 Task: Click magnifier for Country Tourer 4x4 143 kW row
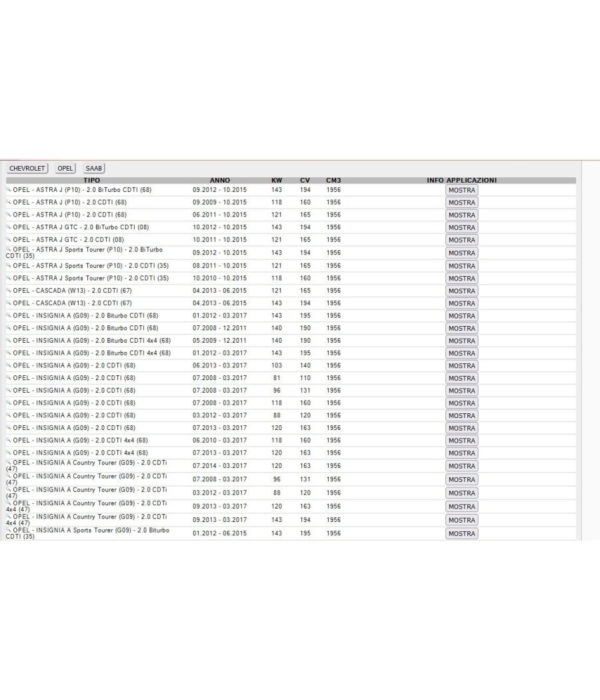pos(9,517)
